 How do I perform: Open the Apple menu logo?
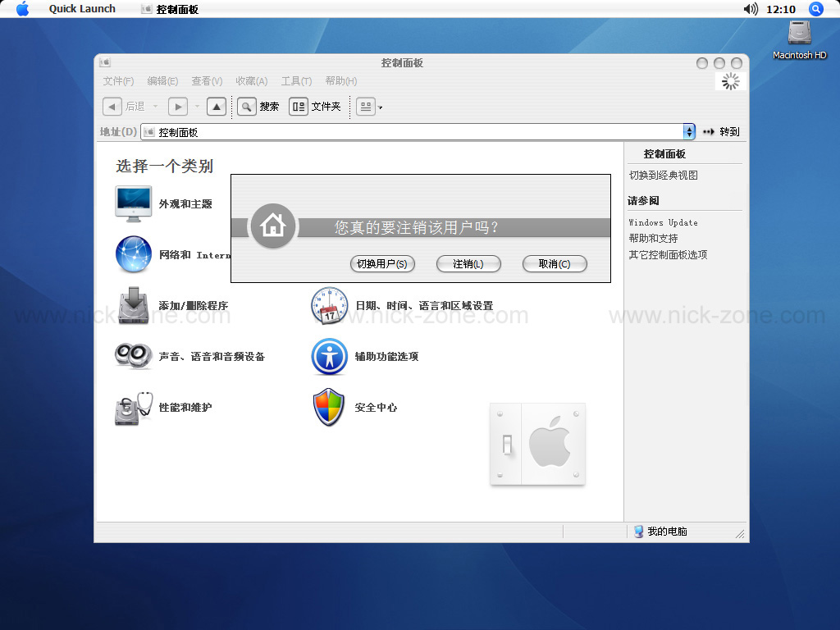point(22,8)
